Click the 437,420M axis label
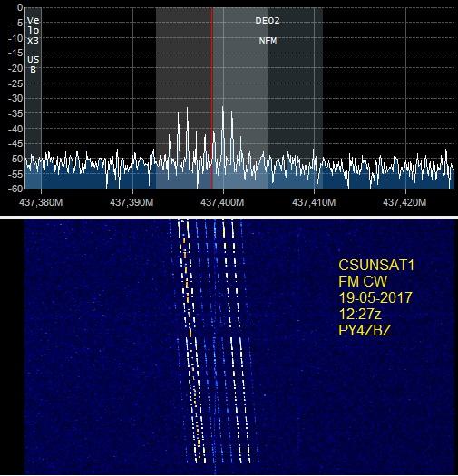The height and width of the screenshot is (476, 458). pyautogui.click(x=404, y=202)
